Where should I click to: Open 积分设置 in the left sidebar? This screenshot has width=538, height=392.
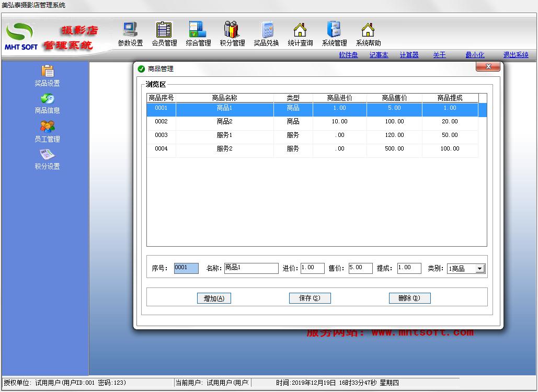[x=48, y=159]
